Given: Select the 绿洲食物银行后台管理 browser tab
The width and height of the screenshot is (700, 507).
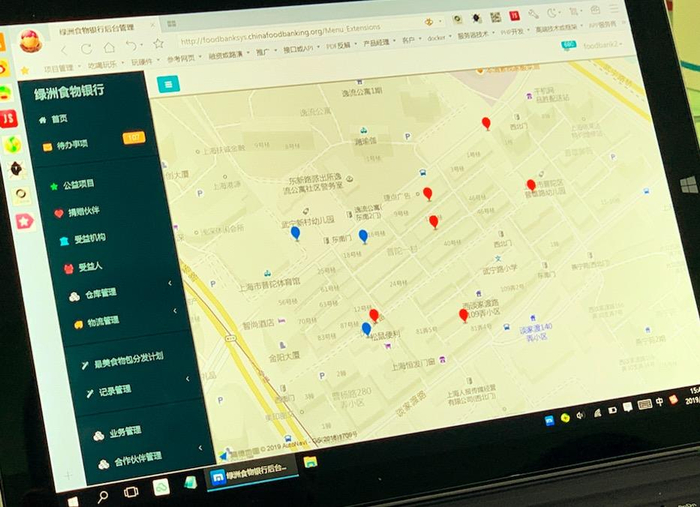Looking at the screenshot, I should tap(96, 29).
